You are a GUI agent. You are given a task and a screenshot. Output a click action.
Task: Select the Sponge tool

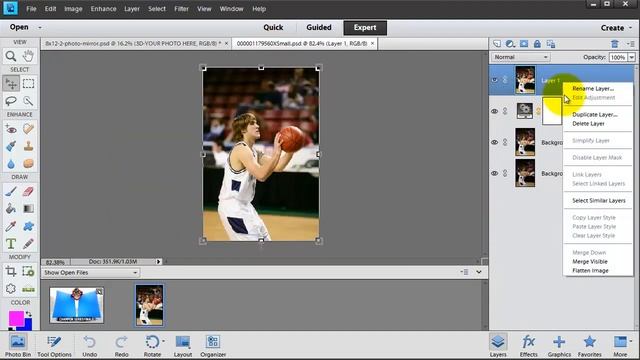tap(28, 164)
